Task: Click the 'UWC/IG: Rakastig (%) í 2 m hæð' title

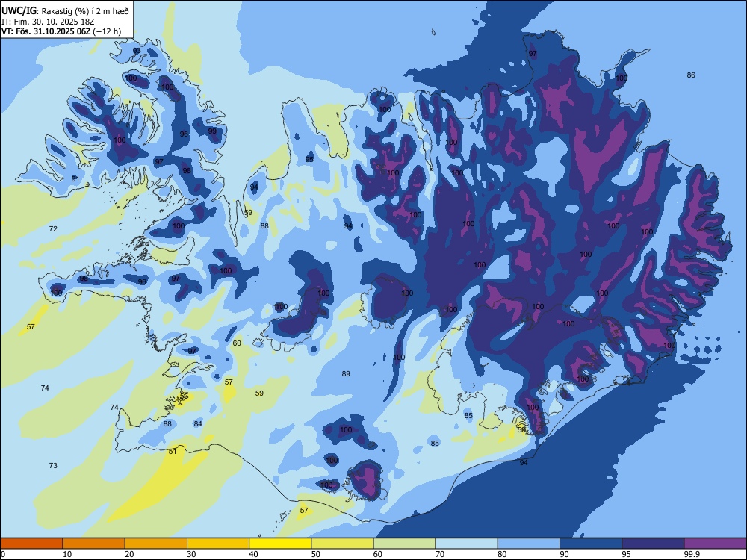Action: click(x=65, y=11)
